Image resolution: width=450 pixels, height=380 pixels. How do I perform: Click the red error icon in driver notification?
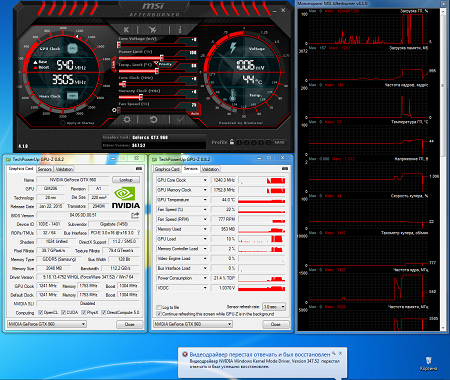(x=185, y=354)
